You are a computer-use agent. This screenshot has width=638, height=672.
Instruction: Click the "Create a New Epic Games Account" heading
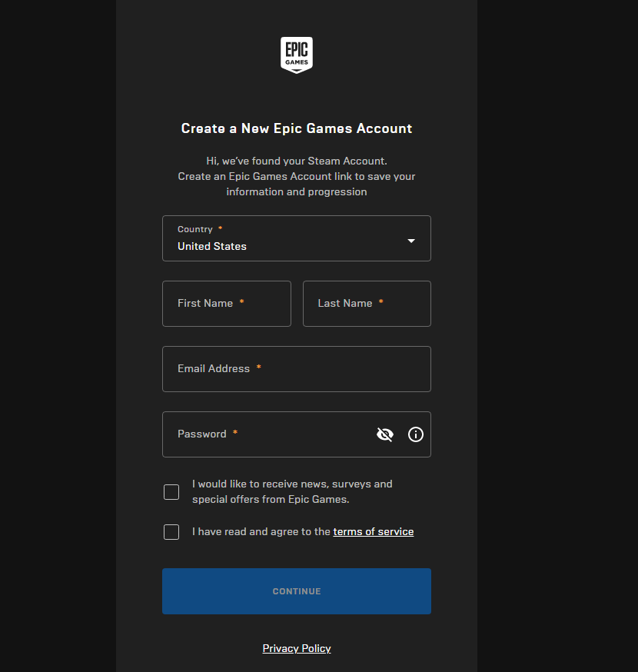click(x=297, y=128)
